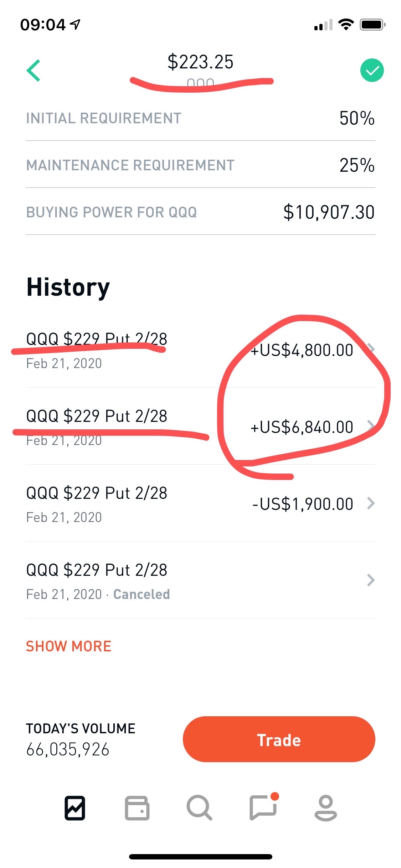The height and width of the screenshot is (868, 401).
Task: Open the Cash card tab icon
Action: coord(137,808)
